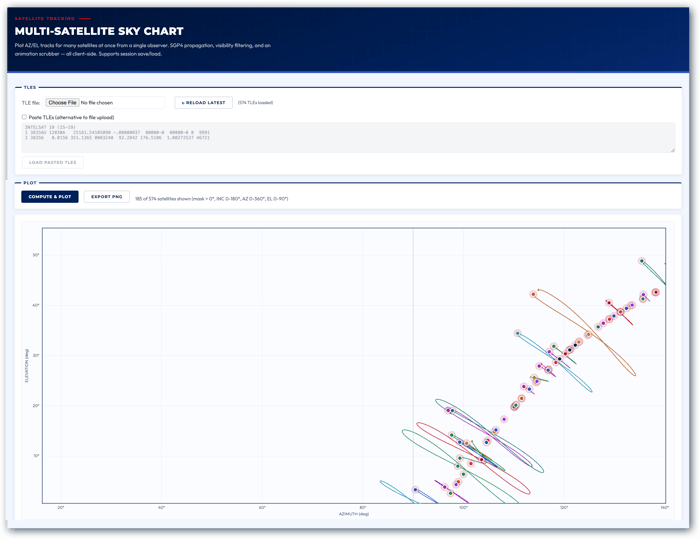
Task: Select the blue marker at the bottom near 90° azimuth
Action: click(x=415, y=490)
